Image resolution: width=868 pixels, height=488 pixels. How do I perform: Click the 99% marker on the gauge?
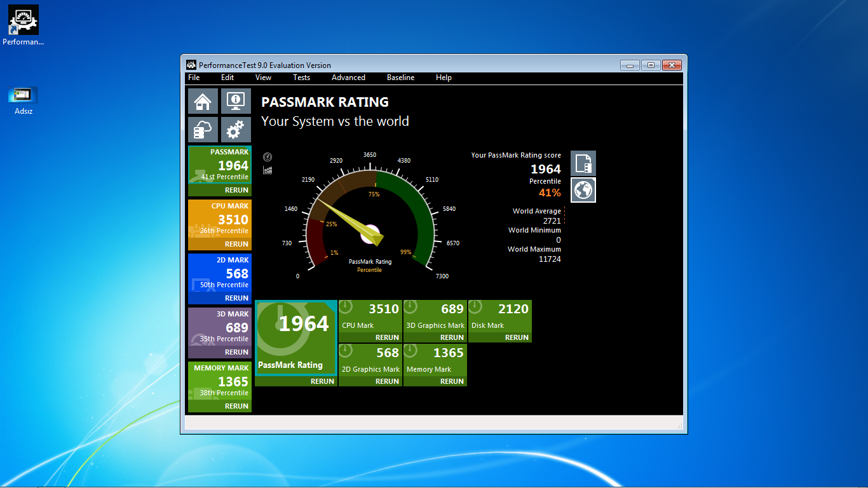click(x=406, y=252)
